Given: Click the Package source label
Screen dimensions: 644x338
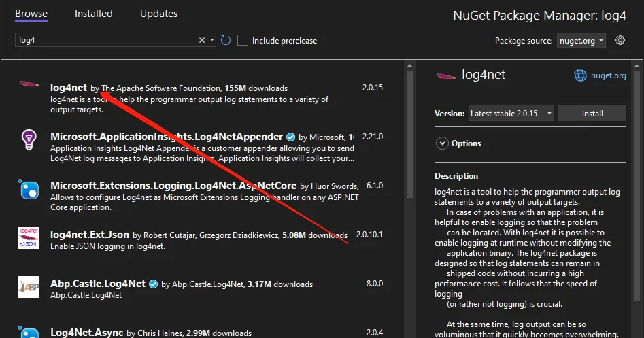Looking at the screenshot, I should click(x=524, y=41).
